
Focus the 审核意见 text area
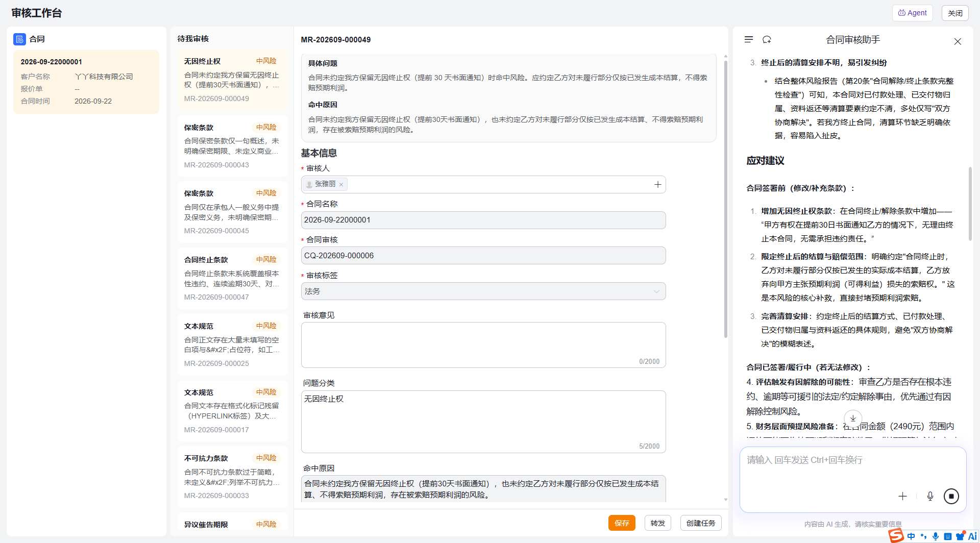pyautogui.click(x=483, y=345)
